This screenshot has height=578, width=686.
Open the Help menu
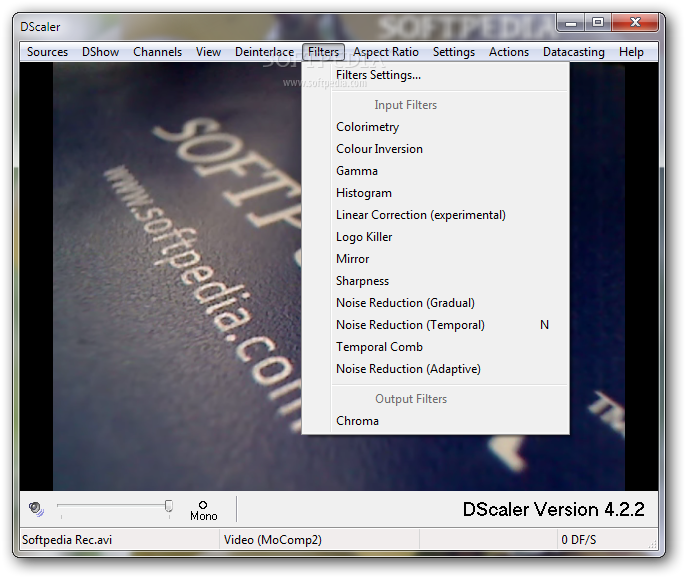coord(631,52)
